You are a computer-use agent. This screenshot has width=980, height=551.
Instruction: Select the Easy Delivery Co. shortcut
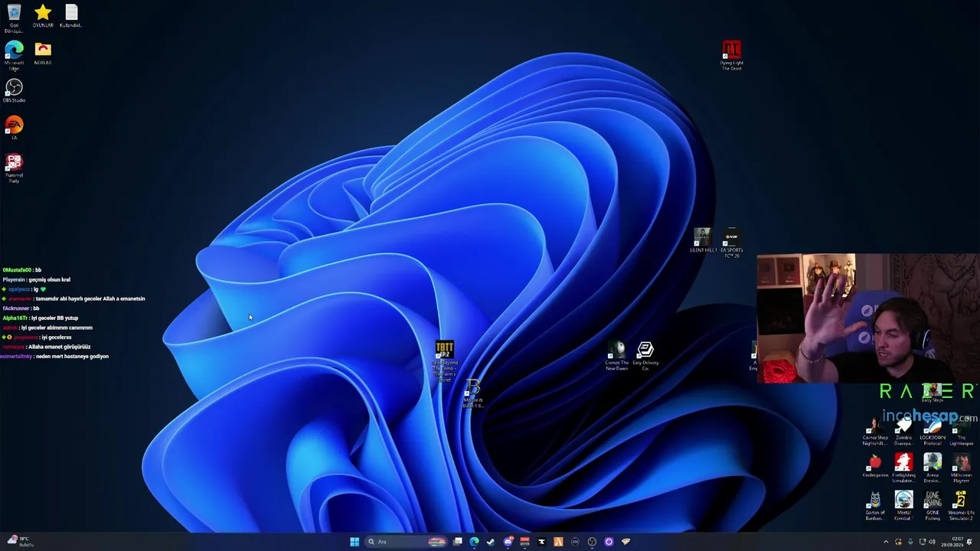tap(645, 357)
